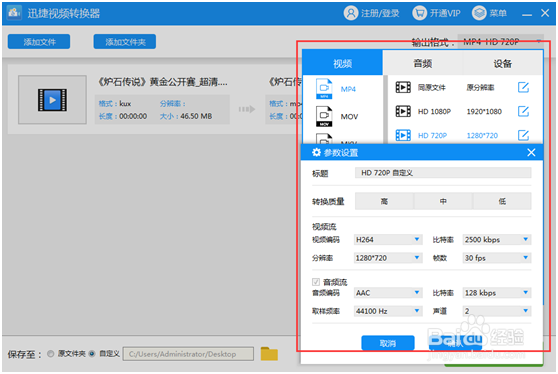Open the 音频编码 AAC dropdown
Viewport: 558px width, 374px height.
pos(388,293)
